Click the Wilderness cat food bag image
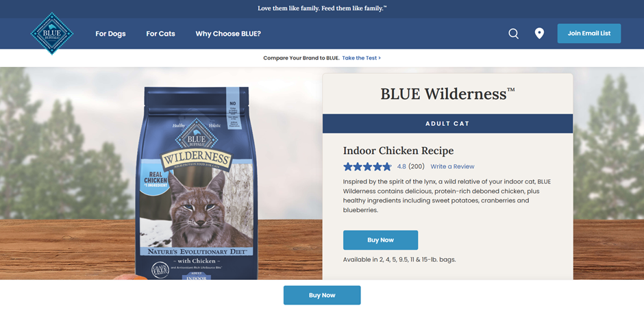 (x=197, y=183)
